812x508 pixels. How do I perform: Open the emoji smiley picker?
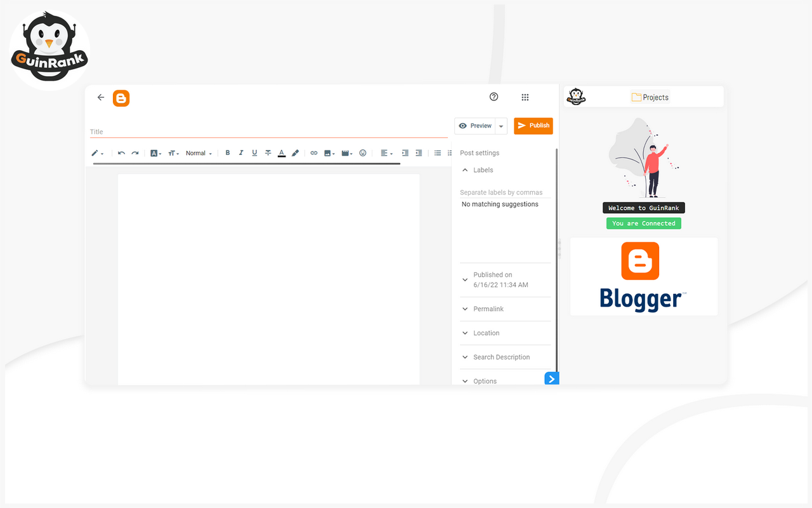pos(363,153)
